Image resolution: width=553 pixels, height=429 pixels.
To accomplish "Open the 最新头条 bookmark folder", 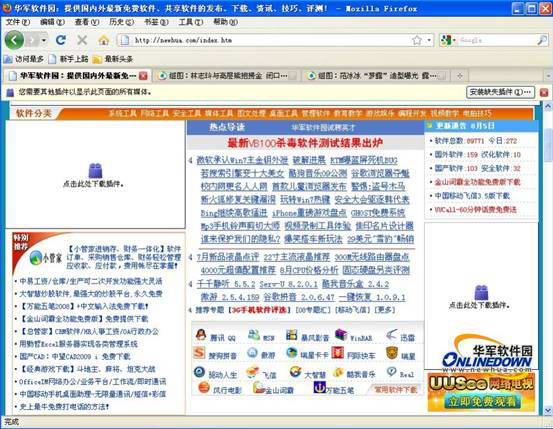I will coord(113,59).
